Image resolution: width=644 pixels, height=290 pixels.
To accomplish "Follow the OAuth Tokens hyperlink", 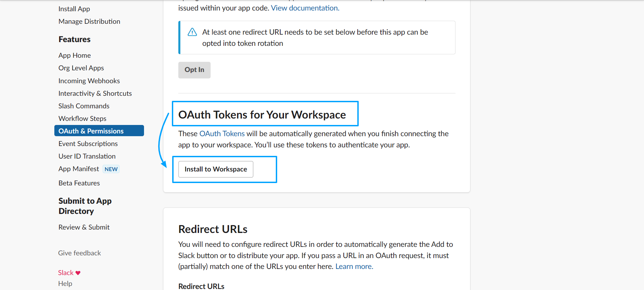I will (x=222, y=134).
